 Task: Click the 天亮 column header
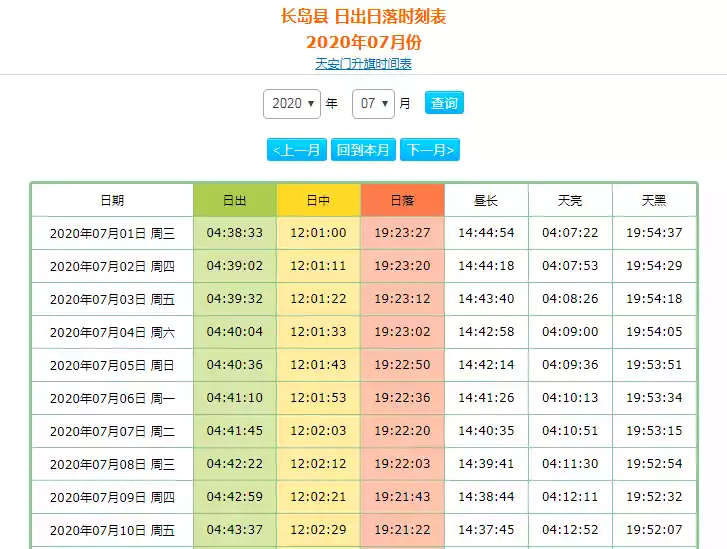570,200
